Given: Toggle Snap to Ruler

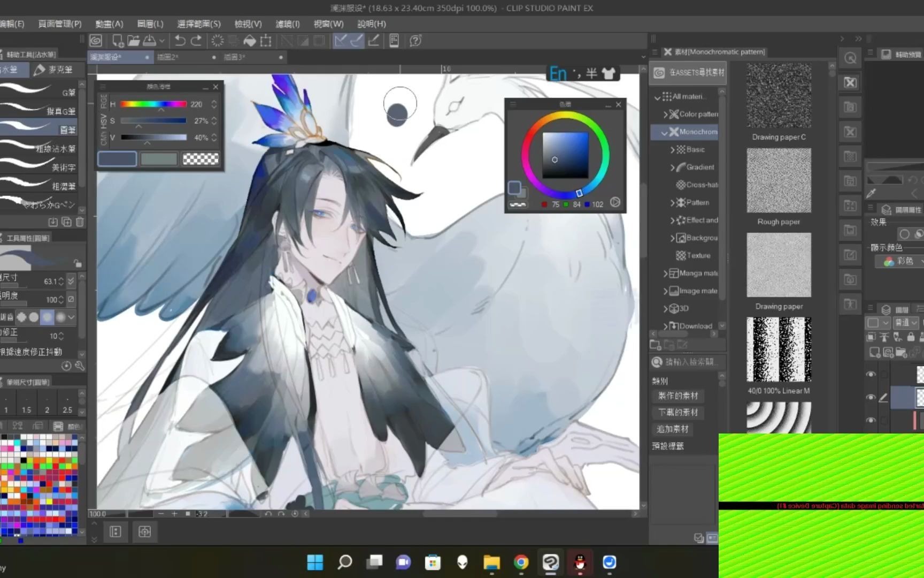Looking at the screenshot, I should coord(340,41).
